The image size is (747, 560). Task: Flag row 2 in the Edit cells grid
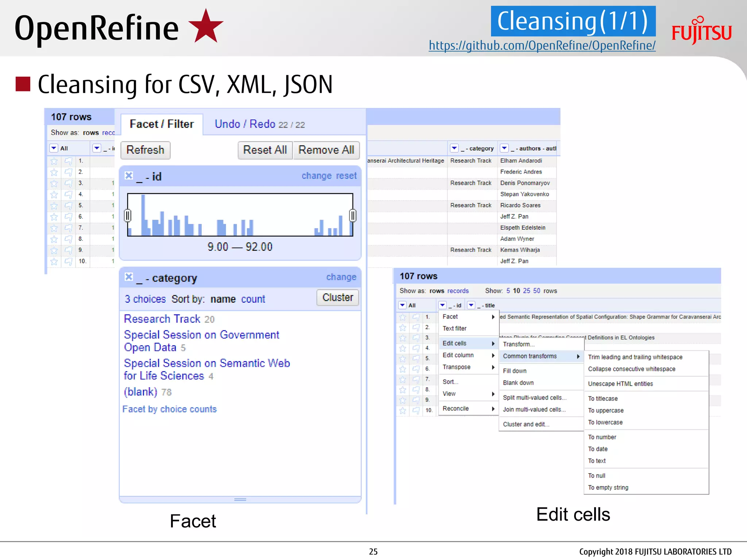click(416, 327)
